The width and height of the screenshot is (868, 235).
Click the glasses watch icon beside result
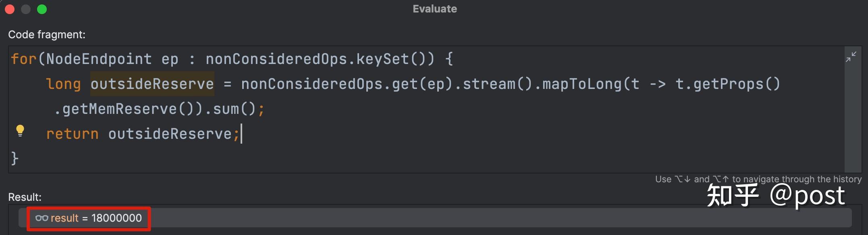pyautogui.click(x=42, y=218)
